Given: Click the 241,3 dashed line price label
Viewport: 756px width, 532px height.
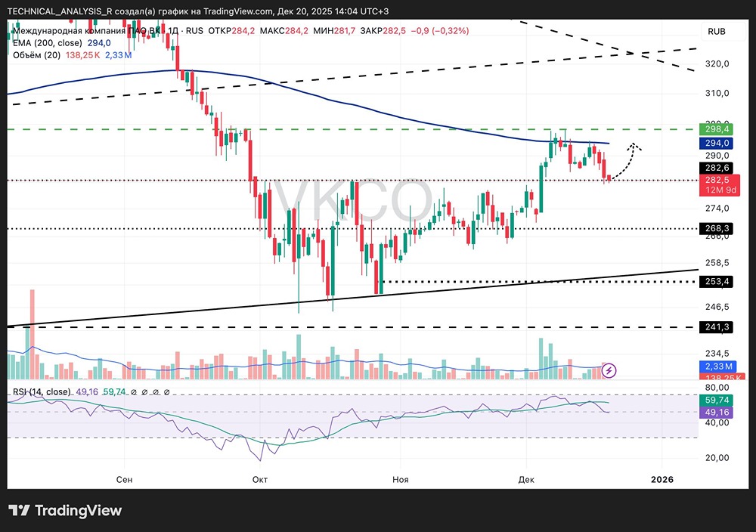Looking at the screenshot, I should [716, 327].
